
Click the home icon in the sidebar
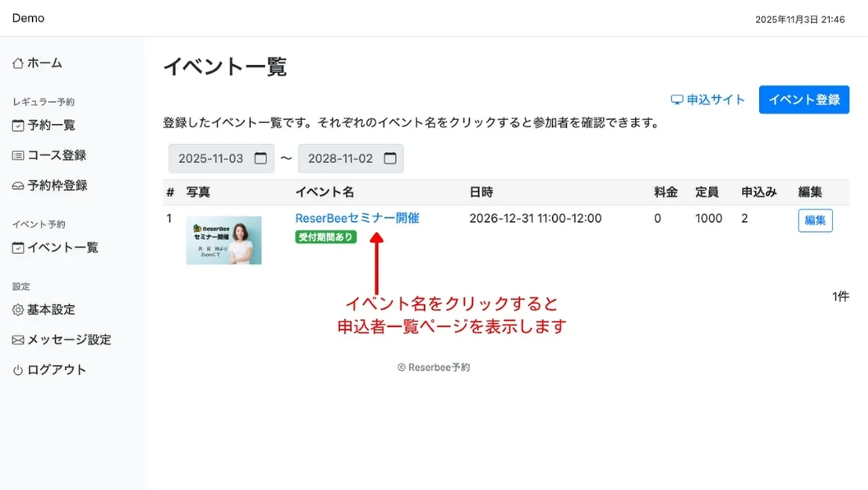[x=18, y=64]
